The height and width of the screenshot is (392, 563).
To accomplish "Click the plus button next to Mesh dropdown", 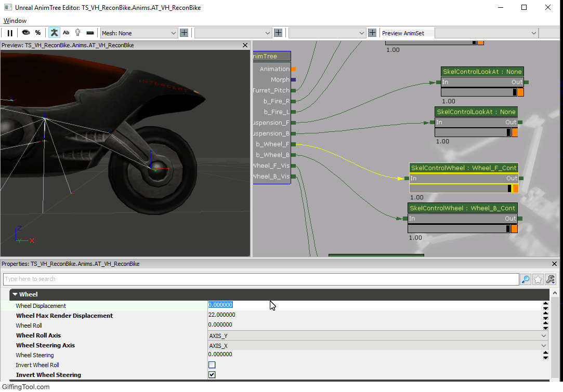I will pyautogui.click(x=184, y=33).
